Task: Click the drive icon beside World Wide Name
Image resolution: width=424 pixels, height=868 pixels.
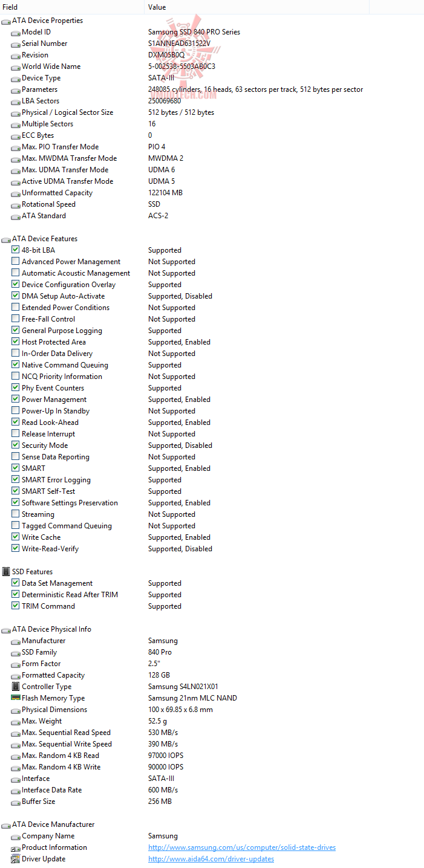Action: [x=16, y=67]
